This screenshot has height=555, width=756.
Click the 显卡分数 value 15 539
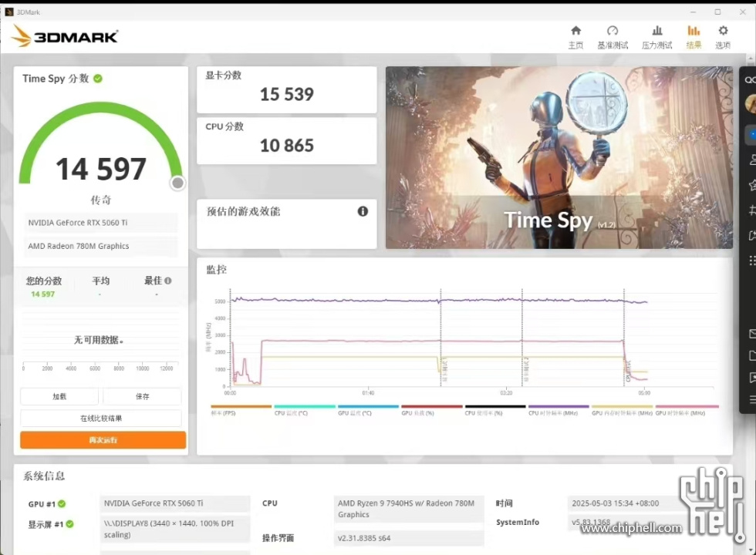click(287, 94)
